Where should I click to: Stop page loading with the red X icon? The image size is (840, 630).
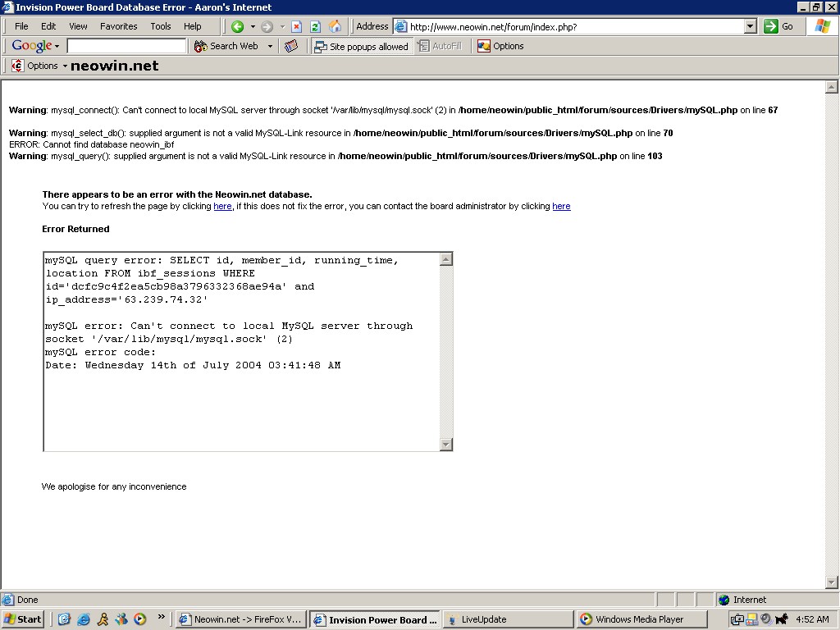click(297, 26)
